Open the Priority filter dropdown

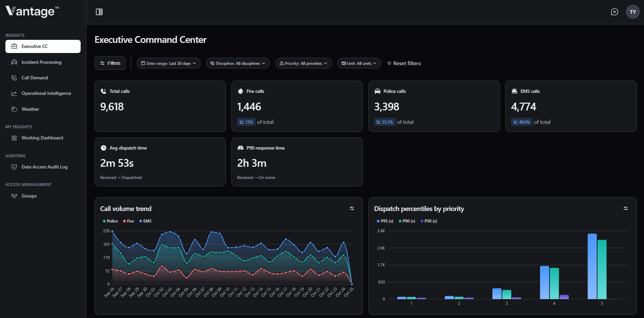[x=304, y=63]
